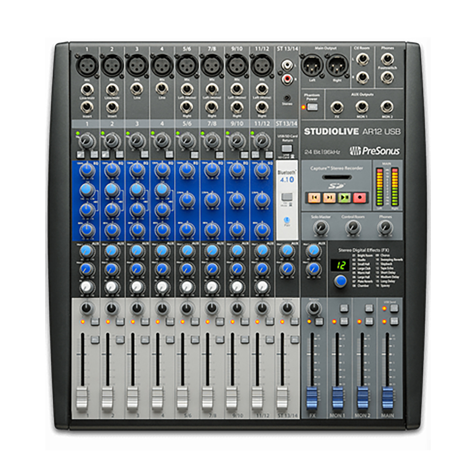Click the PreSonus logo

tap(375, 150)
